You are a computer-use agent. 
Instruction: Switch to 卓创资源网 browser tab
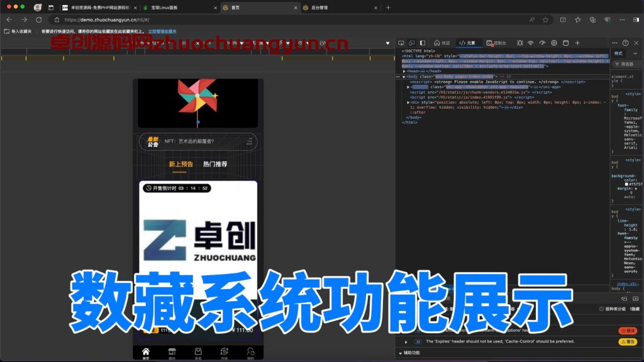coord(99,8)
